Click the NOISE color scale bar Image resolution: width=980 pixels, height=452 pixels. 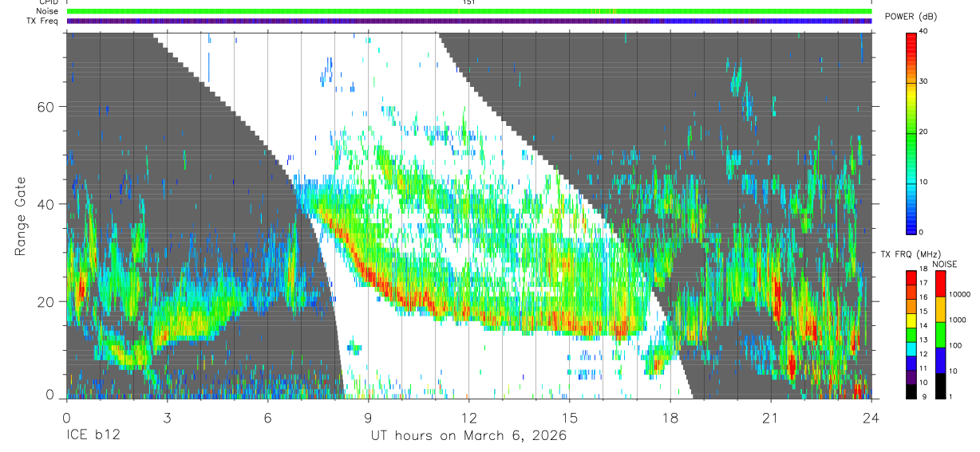pyautogui.click(x=941, y=335)
